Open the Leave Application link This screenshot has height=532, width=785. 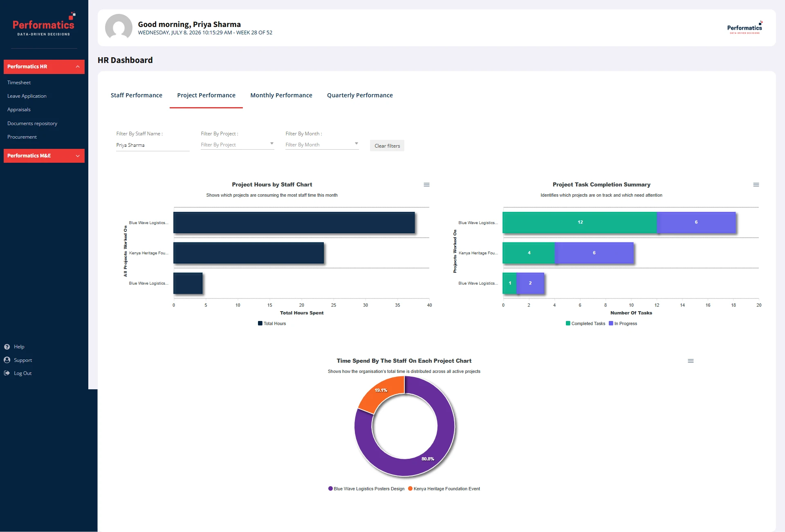pyautogui.click(x=27, y=96)
